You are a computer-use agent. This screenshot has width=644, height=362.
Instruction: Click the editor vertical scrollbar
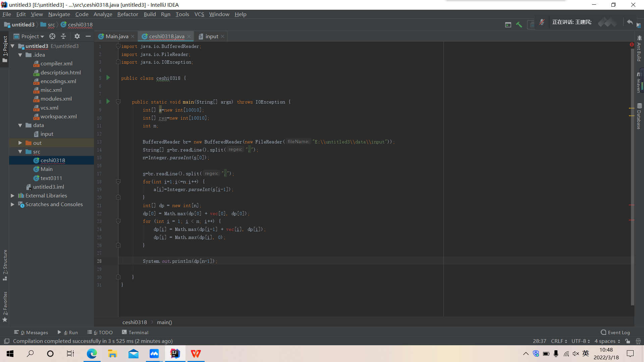[x=632, y=168]
